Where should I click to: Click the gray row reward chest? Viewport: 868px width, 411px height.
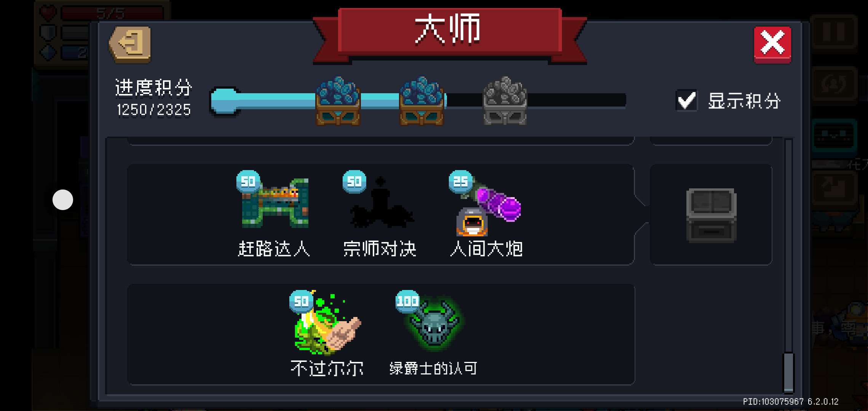(711, 215)
